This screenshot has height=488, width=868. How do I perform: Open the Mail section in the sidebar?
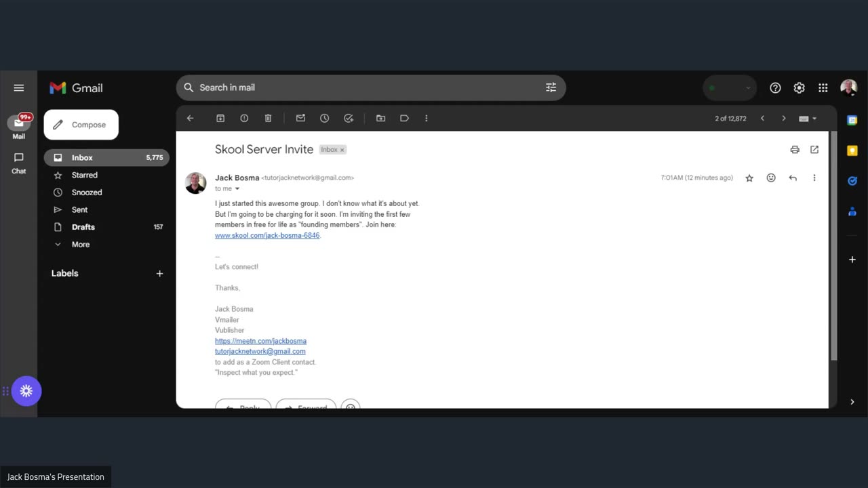tap(19, 126)
